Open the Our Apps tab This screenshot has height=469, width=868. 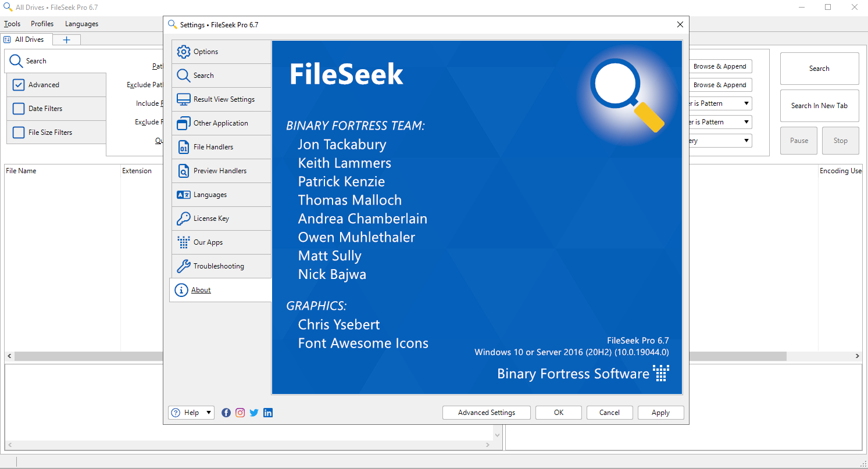tap(222, 242)
